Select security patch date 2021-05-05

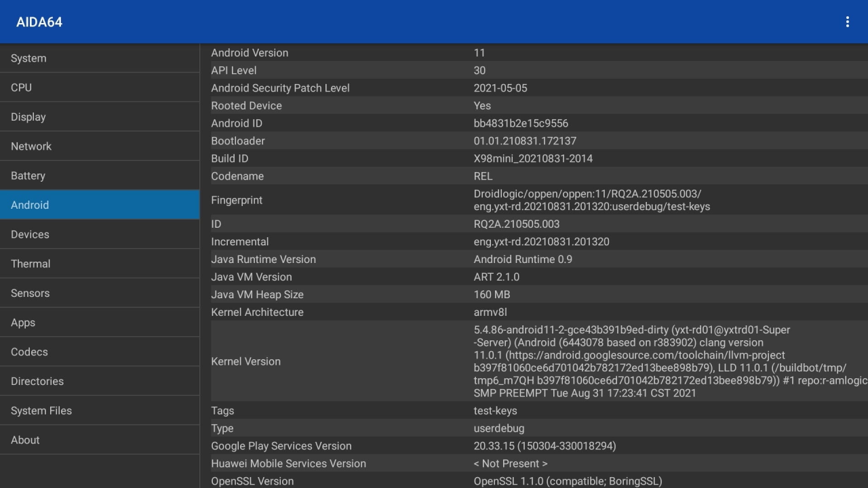coord(500,88)
